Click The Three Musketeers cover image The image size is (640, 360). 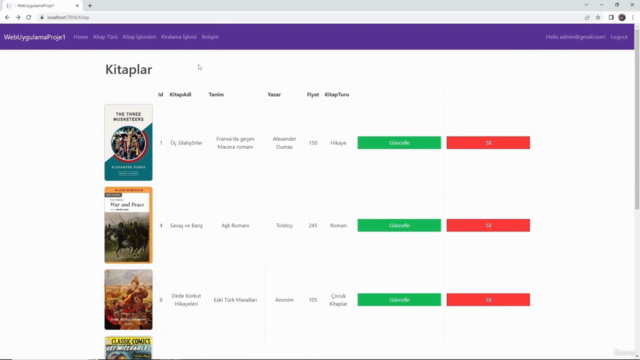pyautogui.click(x=129, y=142)
